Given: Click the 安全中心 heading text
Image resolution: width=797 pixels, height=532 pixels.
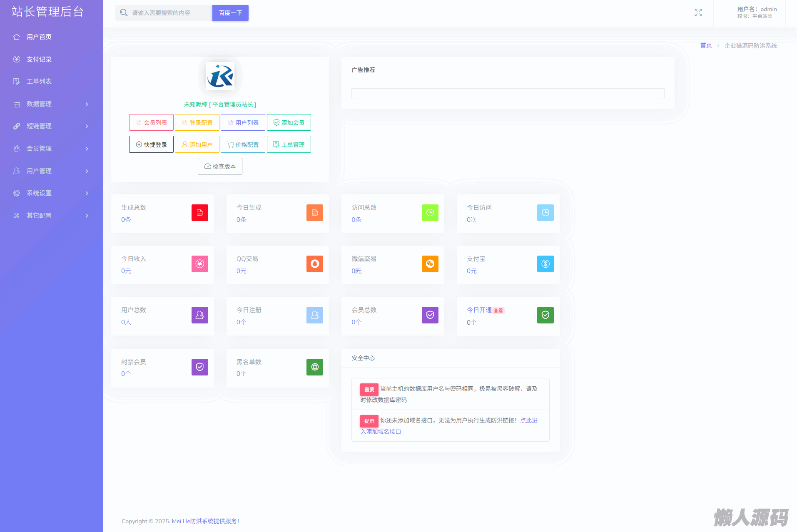Looking at the screenshot, I should [x=363, y=358].
